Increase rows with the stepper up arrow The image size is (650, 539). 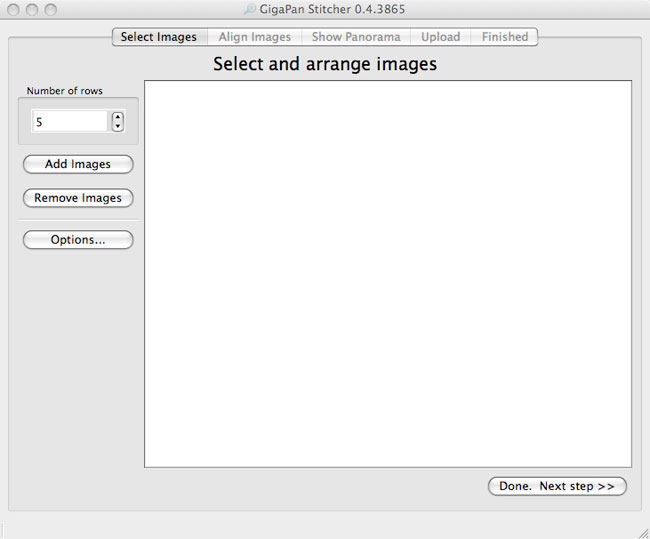(x=118, y=117)
